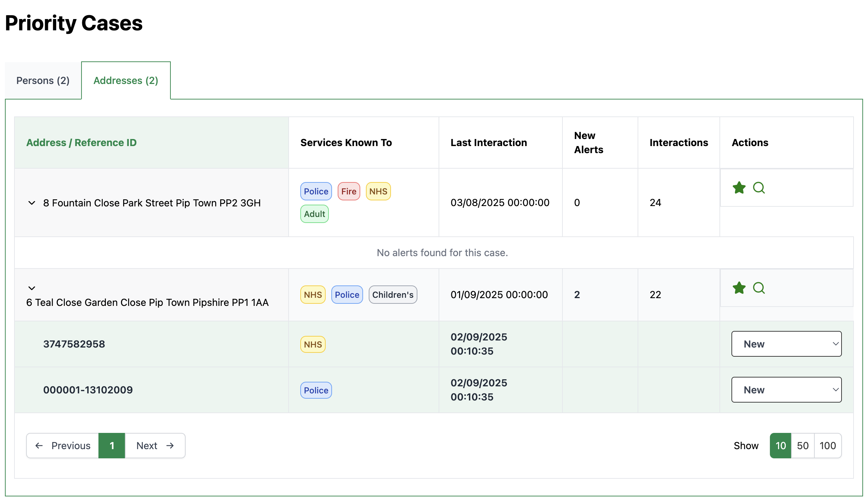868x501 pixels.
Task: Unstar the 8 Fountain Close address
Action: click(739, 188)
